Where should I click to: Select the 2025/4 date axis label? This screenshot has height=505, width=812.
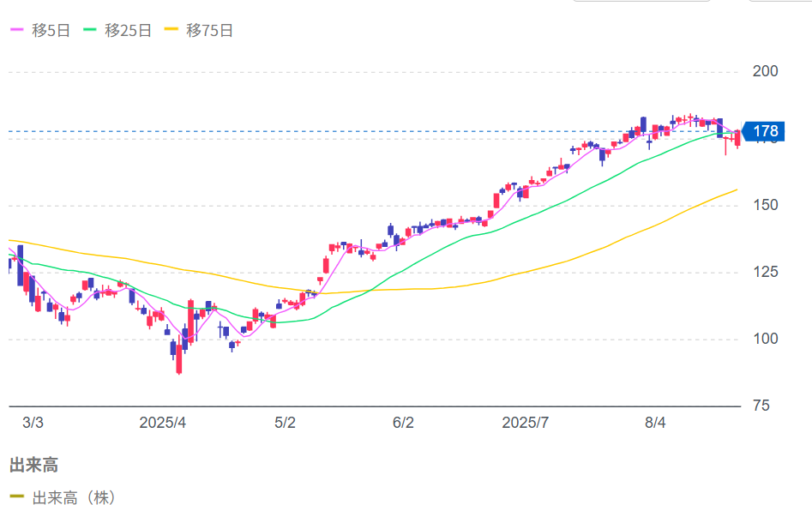163,423
